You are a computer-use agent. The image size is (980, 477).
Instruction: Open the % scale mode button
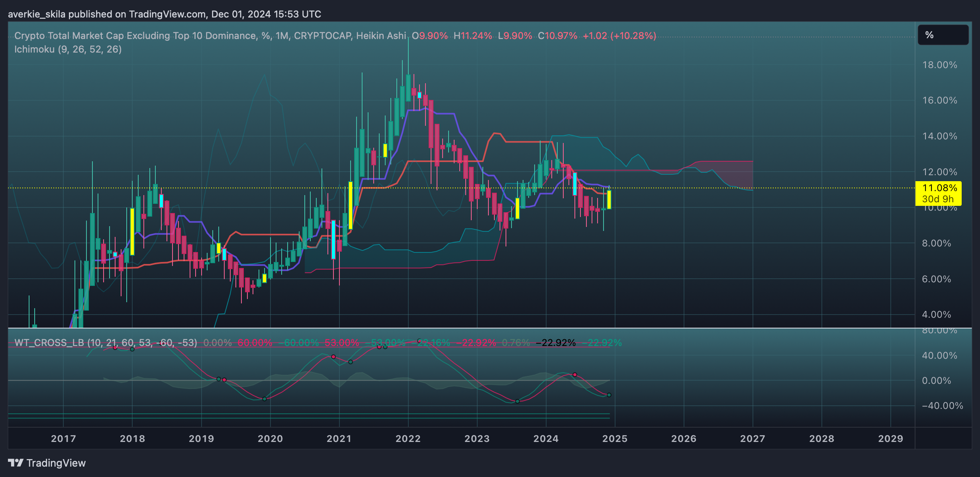pos(943,35)
